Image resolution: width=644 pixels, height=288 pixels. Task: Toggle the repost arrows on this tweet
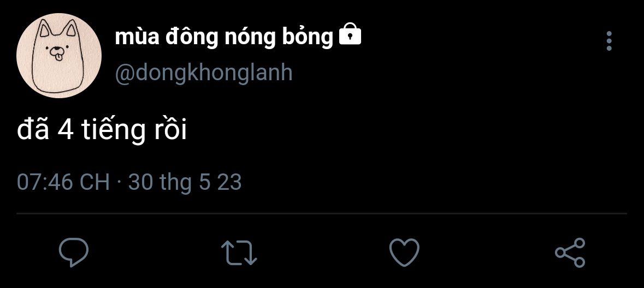239,253
